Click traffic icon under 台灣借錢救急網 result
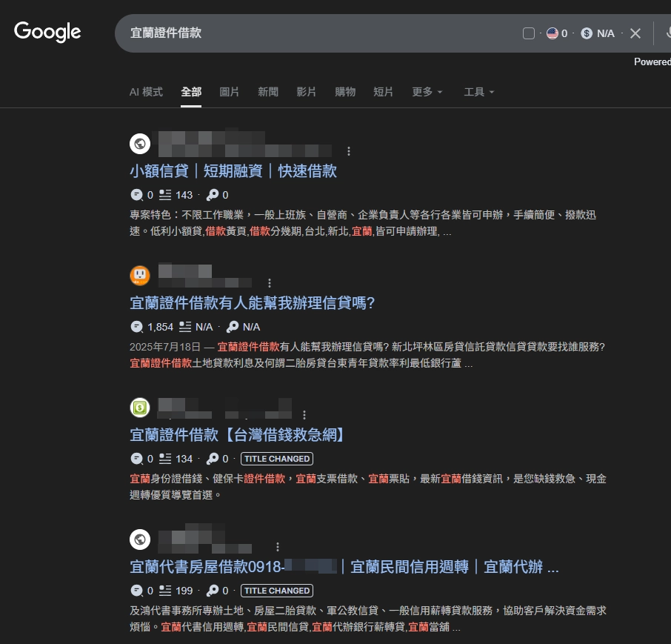Screen dimensions: 671x644 click(136, 459)
